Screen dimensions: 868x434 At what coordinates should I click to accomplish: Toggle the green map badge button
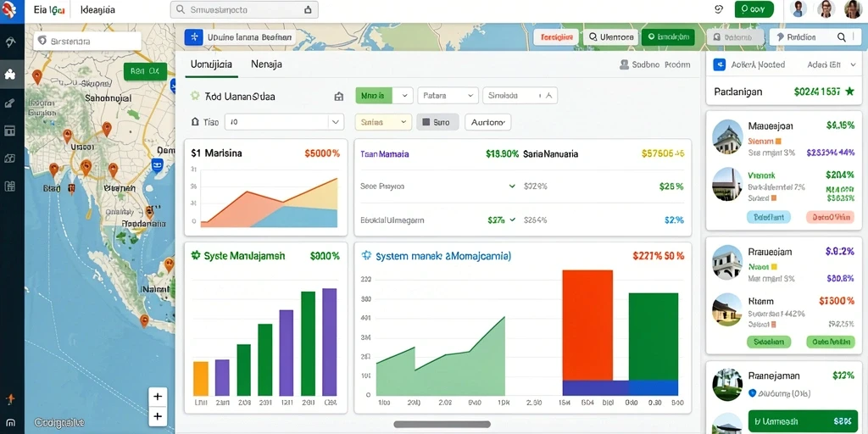point(145,71)
